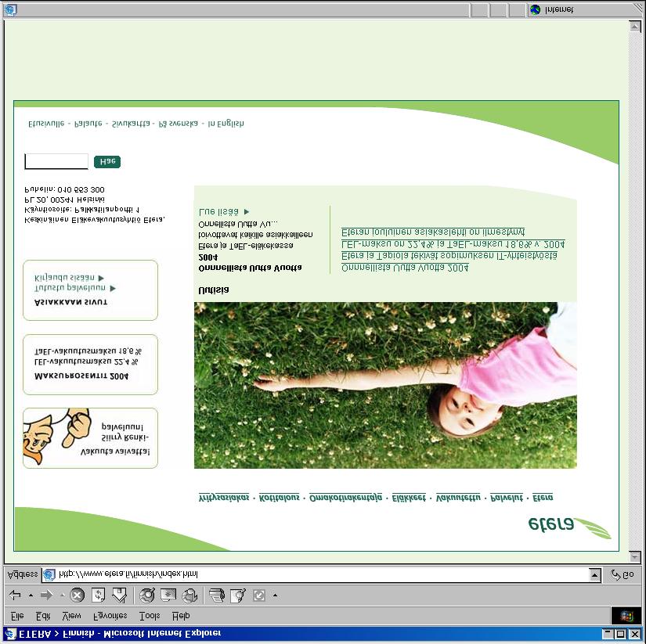The height and width of the screenshot is (644, 646).
Task: Open the History pane toolbar icon
Action: [x=189, y=595]
